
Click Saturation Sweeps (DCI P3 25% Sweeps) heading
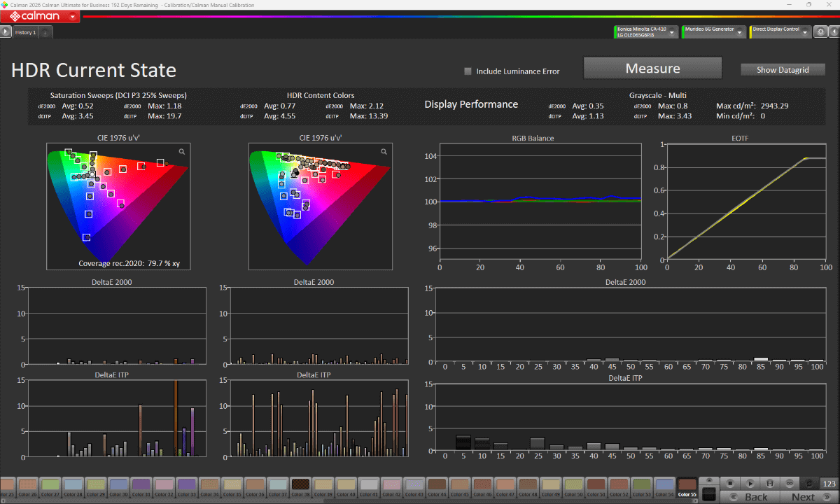point(118,95)
